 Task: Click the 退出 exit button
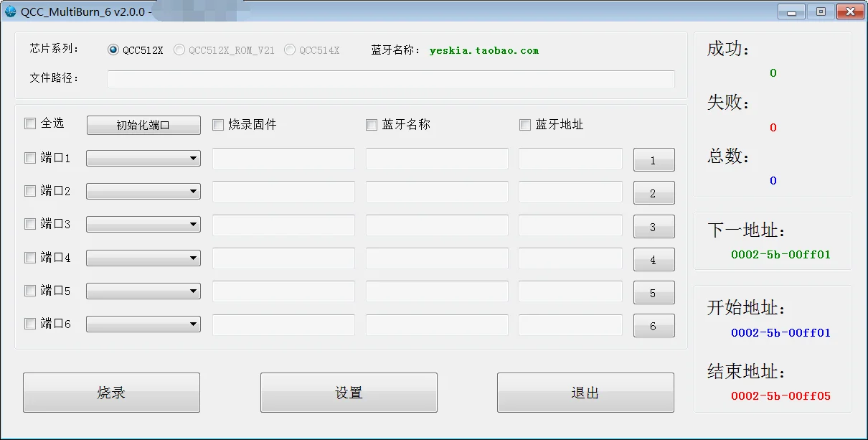pyautogui.click(x=585, y=393)
